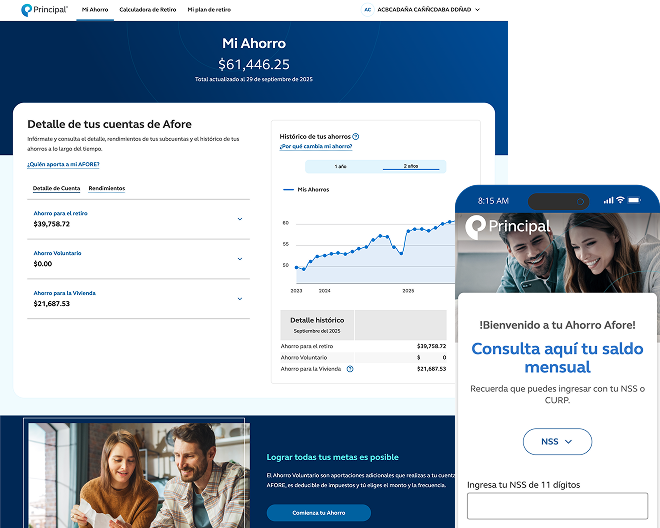
Task: Select the 2 años chart range
Action: [411, 166]
